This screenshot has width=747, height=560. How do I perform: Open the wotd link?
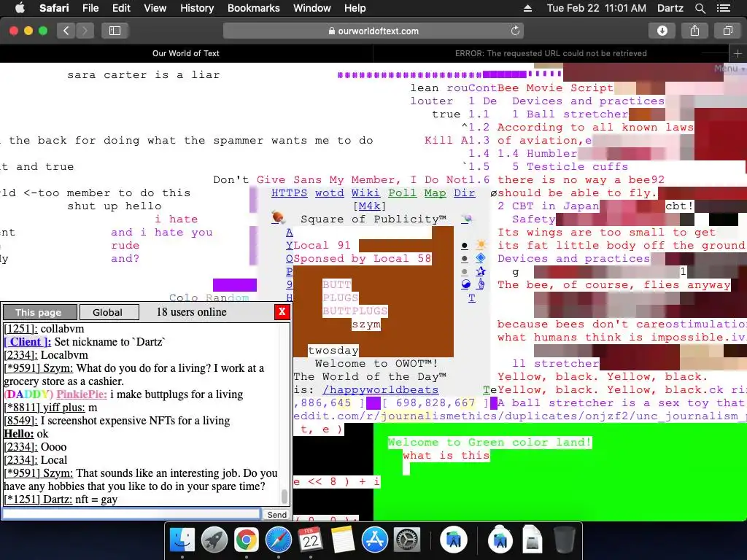[329, 192]
